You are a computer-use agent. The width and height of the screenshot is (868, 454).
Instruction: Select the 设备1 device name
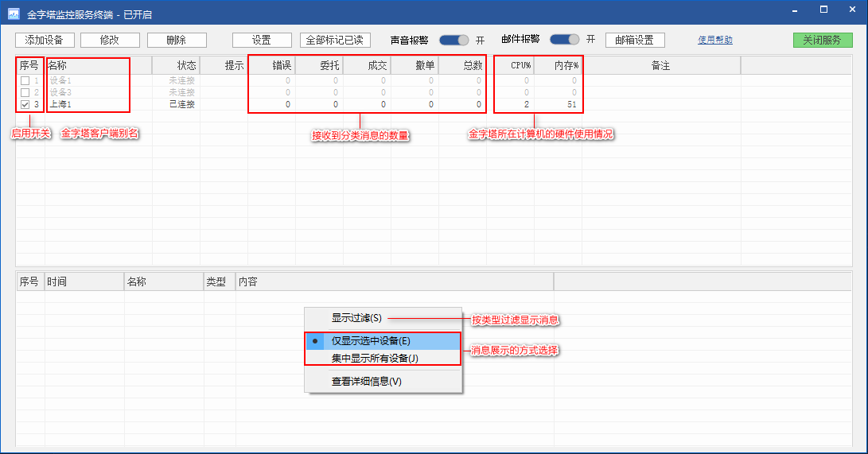60,81
